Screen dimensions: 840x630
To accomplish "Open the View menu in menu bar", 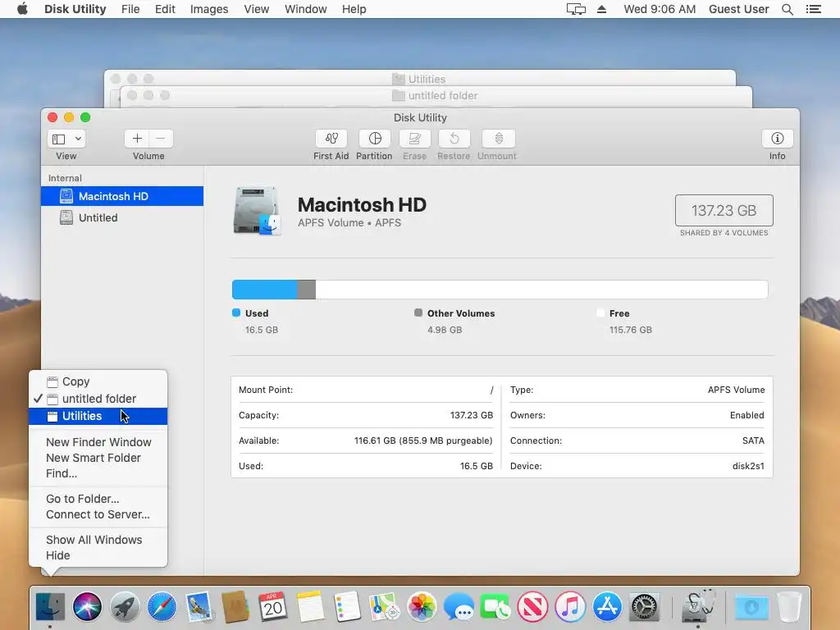I will click(x=256, y=9).
